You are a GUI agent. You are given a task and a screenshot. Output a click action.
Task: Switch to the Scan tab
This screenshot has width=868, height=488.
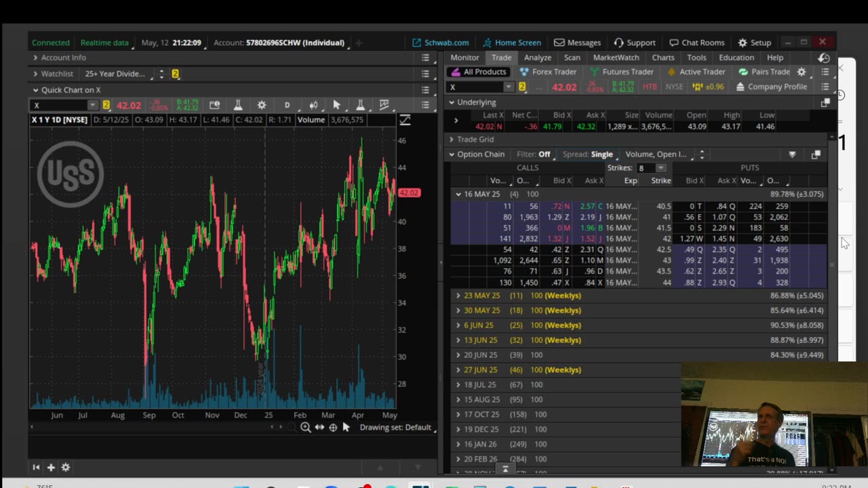tap(572, 58)
